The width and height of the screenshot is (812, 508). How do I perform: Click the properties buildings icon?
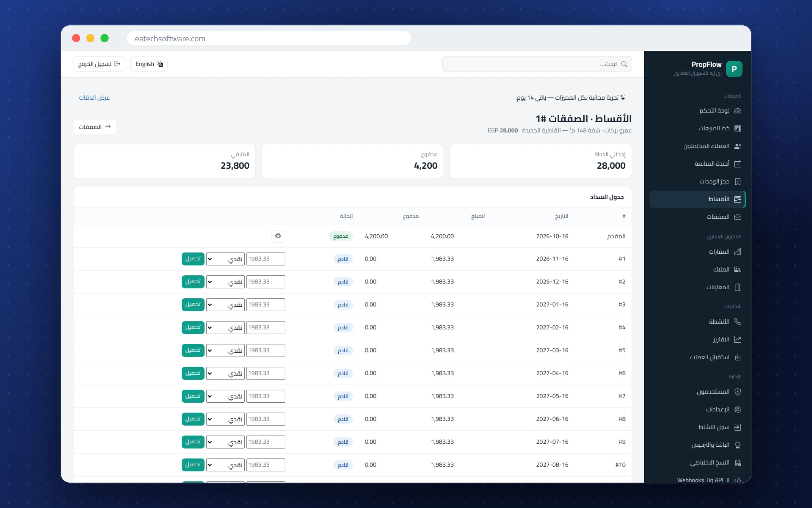(x=738, y=252)
